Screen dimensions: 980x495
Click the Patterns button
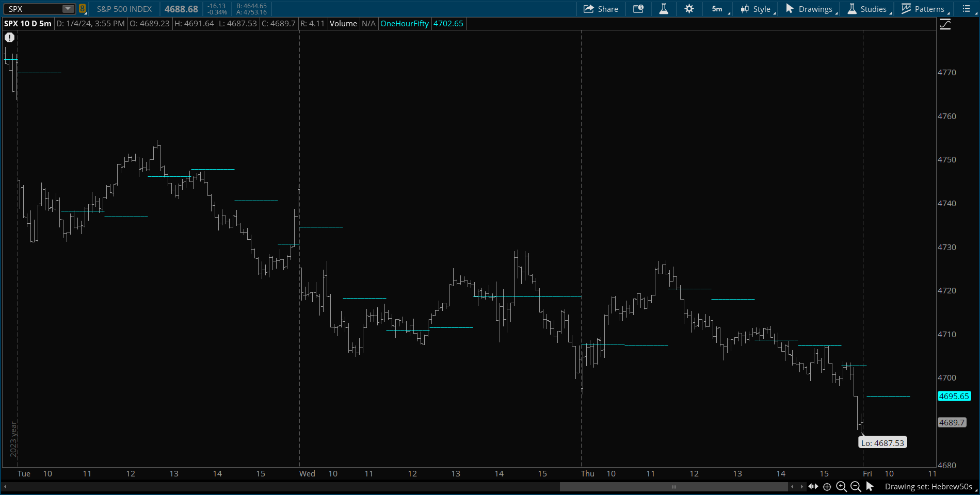[923, 9]
